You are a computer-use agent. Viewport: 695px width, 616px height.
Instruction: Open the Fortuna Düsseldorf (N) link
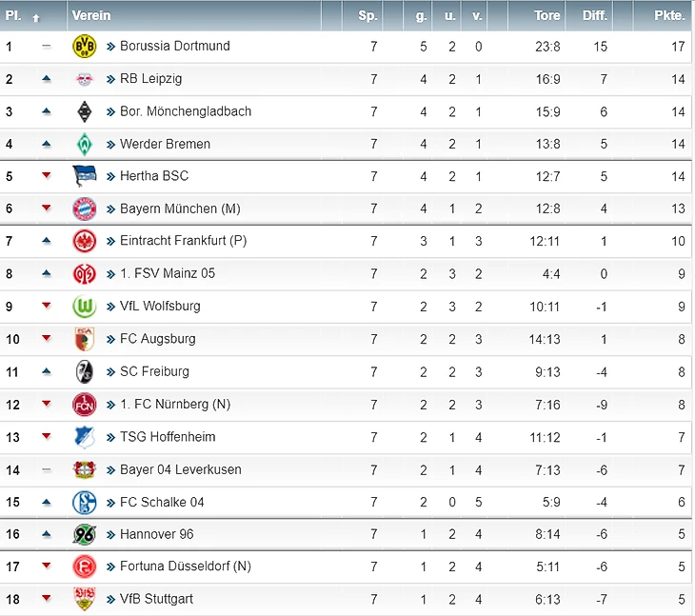186,566
